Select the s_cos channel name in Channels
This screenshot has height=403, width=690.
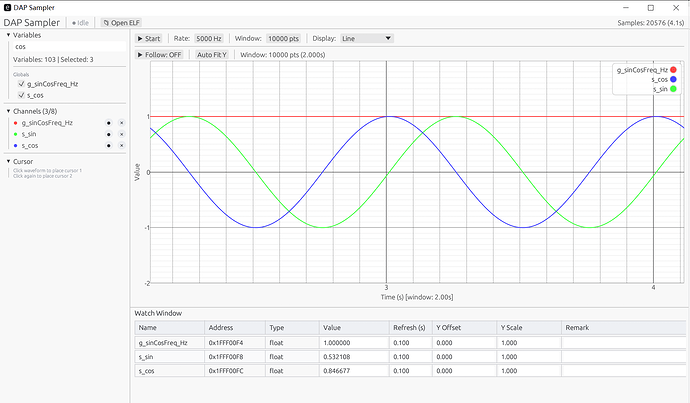point(30,146)
